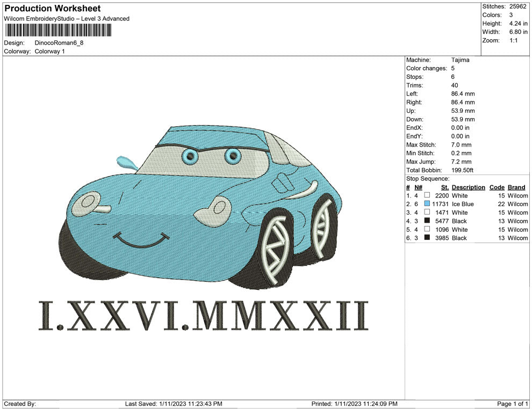Click the Ice Blue color swatch in stop 2
This screenshot has height=409, width=532.
click(x=427, y=204)
